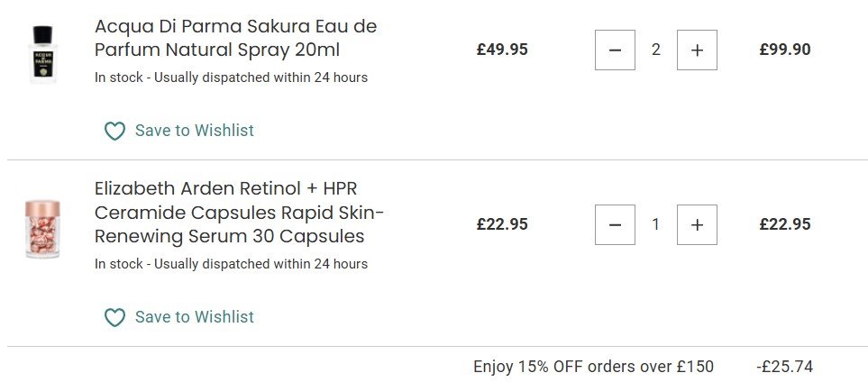Save Acqua Di Parma Sakura to Wishlist text
Screen dimensions: 868x382
(x=194, y=131)
